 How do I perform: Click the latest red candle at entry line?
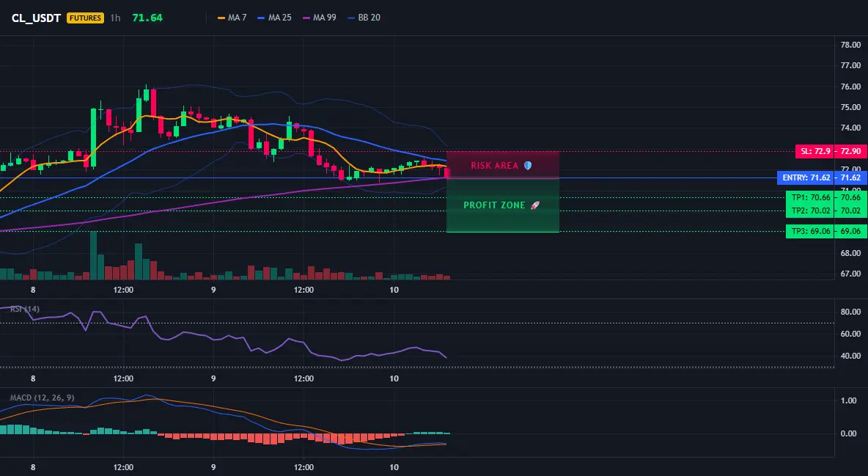tap(446, 172)
